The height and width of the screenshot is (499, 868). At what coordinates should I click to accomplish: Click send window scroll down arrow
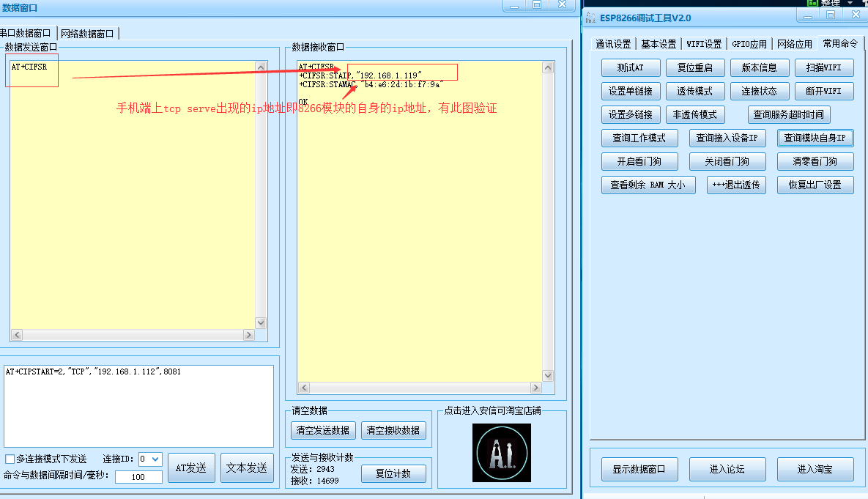pos(261,323)
